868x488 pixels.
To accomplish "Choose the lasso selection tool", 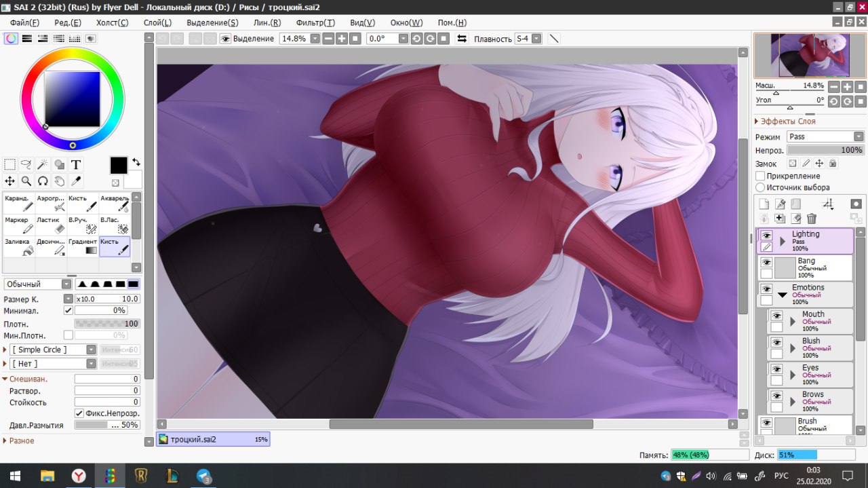I will 26,164.
